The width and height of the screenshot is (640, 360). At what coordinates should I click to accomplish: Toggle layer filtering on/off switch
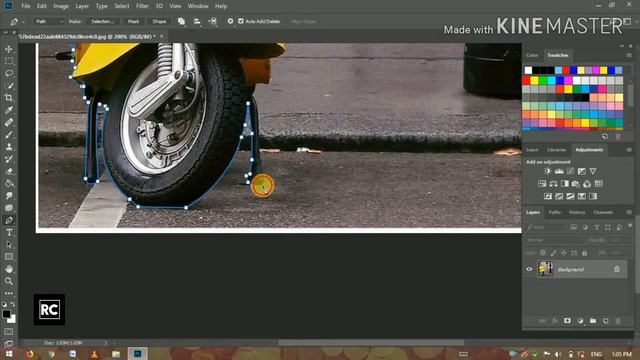pyautogui.click(x=630, y=226)
